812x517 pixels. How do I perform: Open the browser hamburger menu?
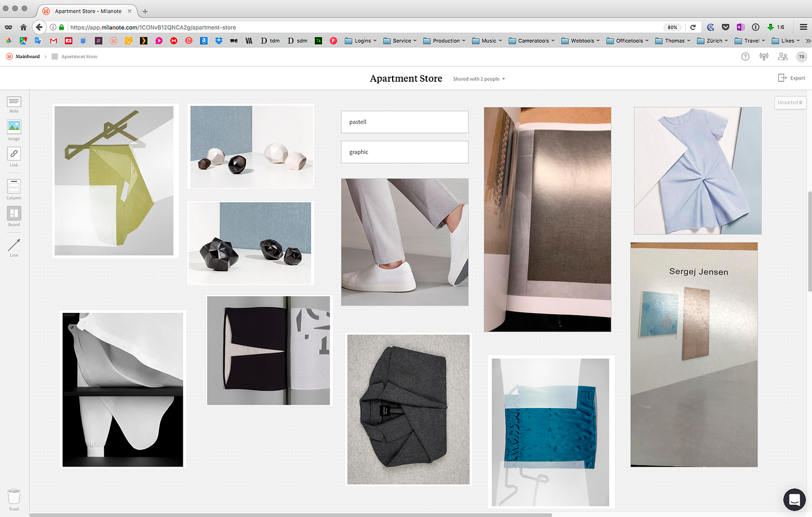click(x=803, y=27)
